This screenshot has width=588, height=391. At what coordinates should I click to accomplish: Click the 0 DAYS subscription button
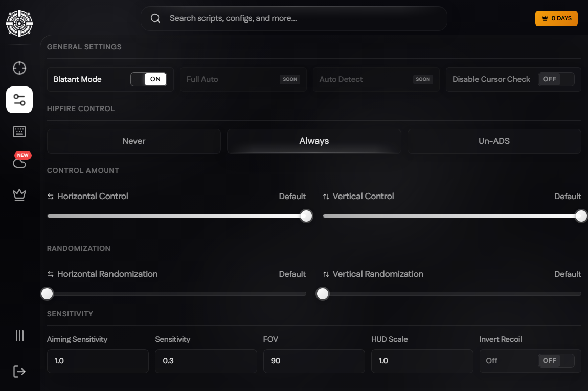pos(556,18)
